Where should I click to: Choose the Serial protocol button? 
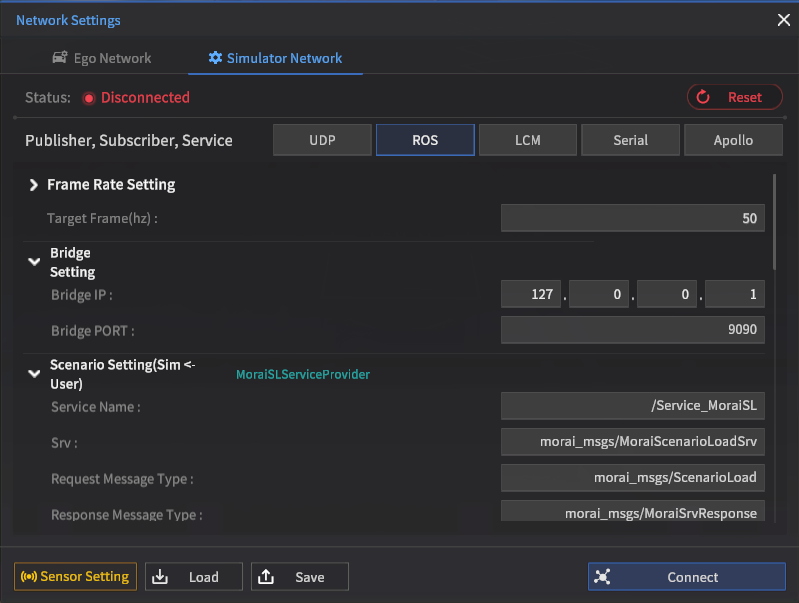(x=630, y=140)
